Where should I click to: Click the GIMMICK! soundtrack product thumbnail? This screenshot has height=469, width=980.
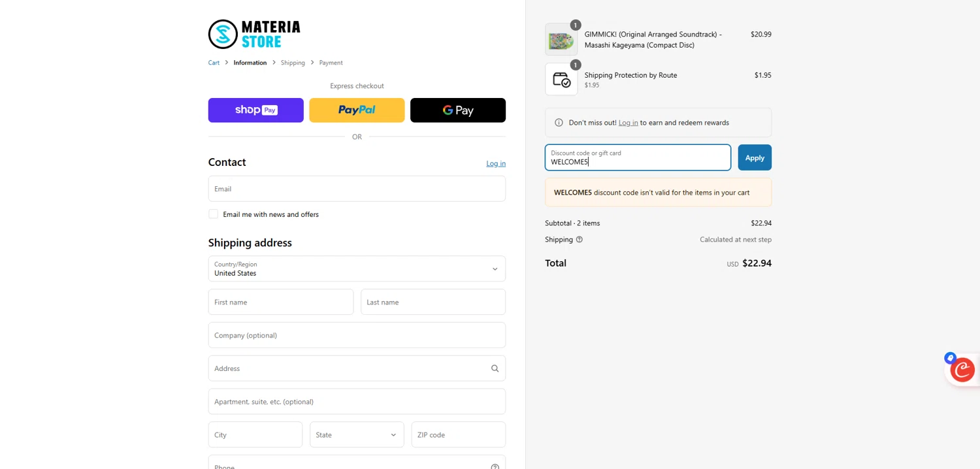[x=561, y=39]
